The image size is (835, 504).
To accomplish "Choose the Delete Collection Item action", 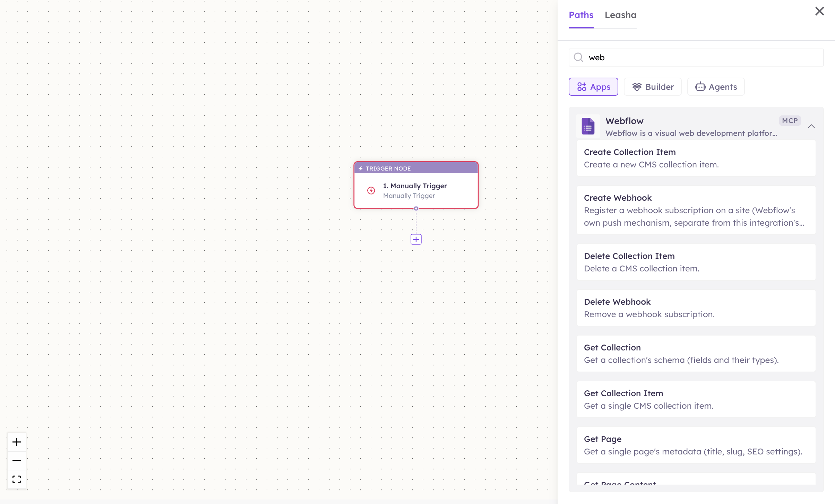I will coord(696,262).
